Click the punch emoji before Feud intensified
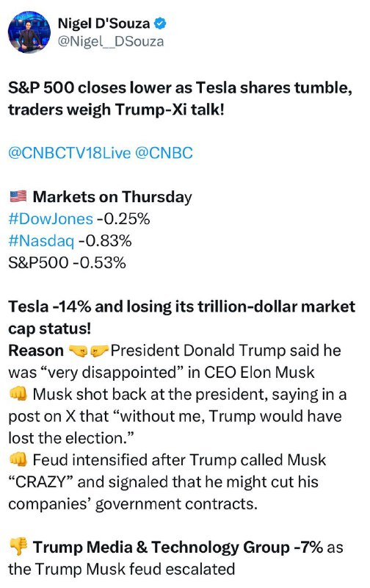The height and width of the screenshot is (588, 370). tap(18, 460)
